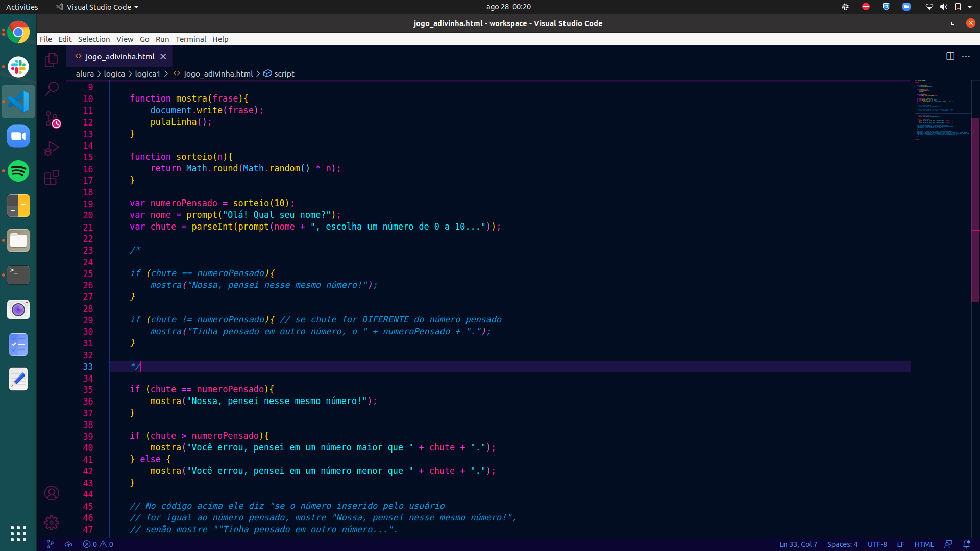
Task: Open Slack from the dock
Action: point(18,67)
